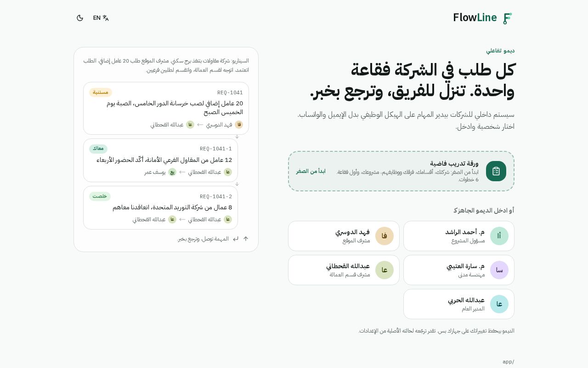Click the معاك status badge
The height and width of the screenshot is (368, 588).
[98, 149]
